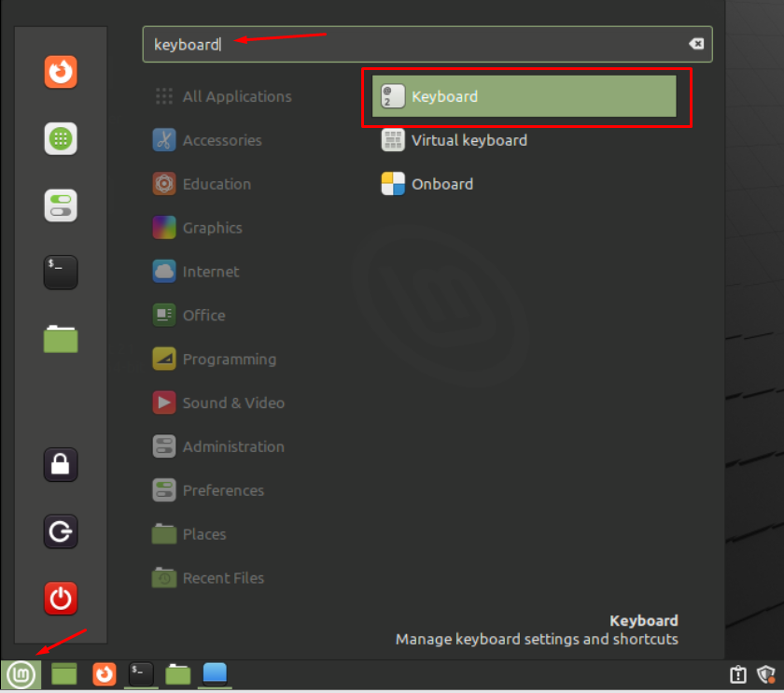Select the Sound & Video category
Image resolution: width=784 pixels, height=693 pixels.
click(219, 403)
